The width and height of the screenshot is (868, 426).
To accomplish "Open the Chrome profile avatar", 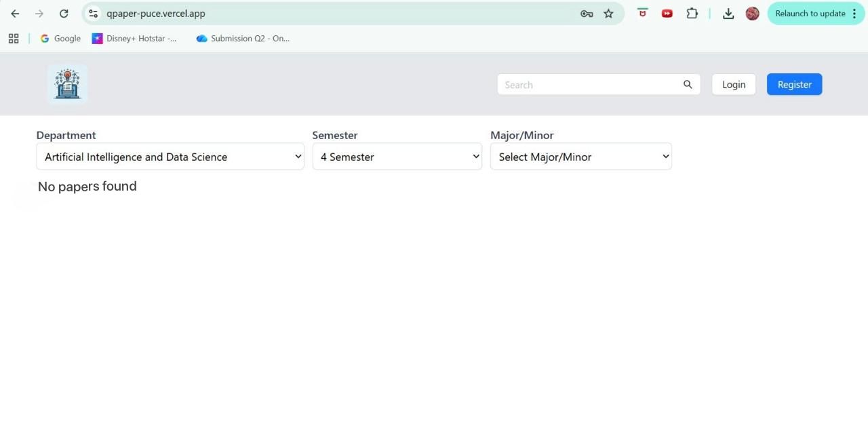I will pyautogui.click(x=752, y=14).
